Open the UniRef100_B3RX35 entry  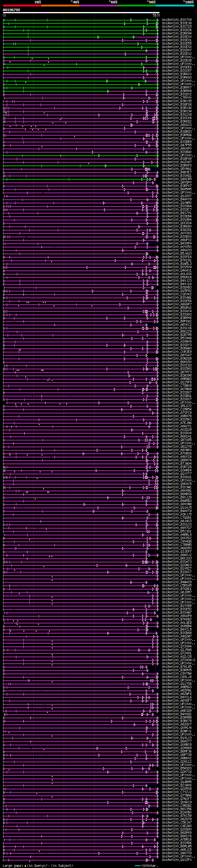click(177, 101)
